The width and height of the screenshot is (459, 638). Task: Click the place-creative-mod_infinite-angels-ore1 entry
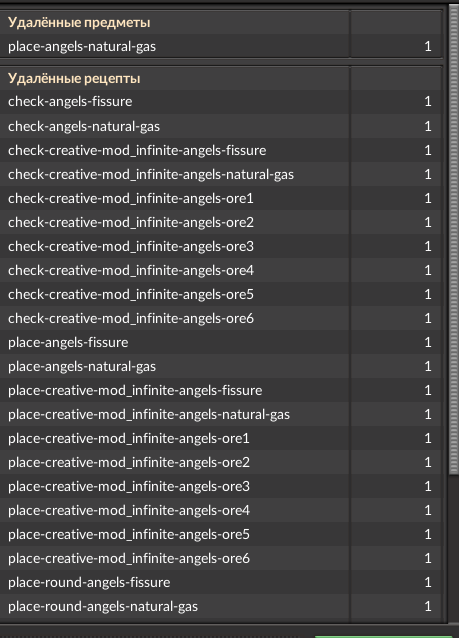click(221, 438)
